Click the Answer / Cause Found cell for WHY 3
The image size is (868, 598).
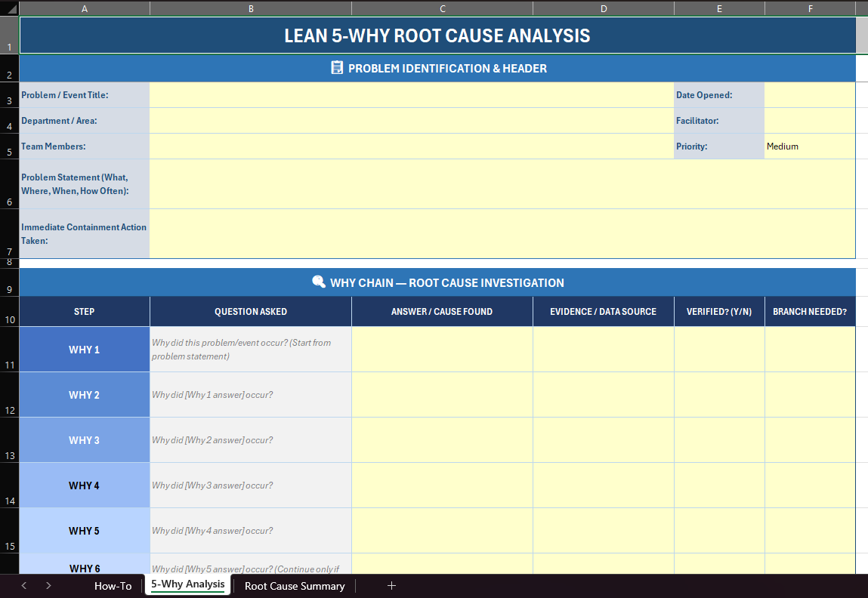click(442, 439)
